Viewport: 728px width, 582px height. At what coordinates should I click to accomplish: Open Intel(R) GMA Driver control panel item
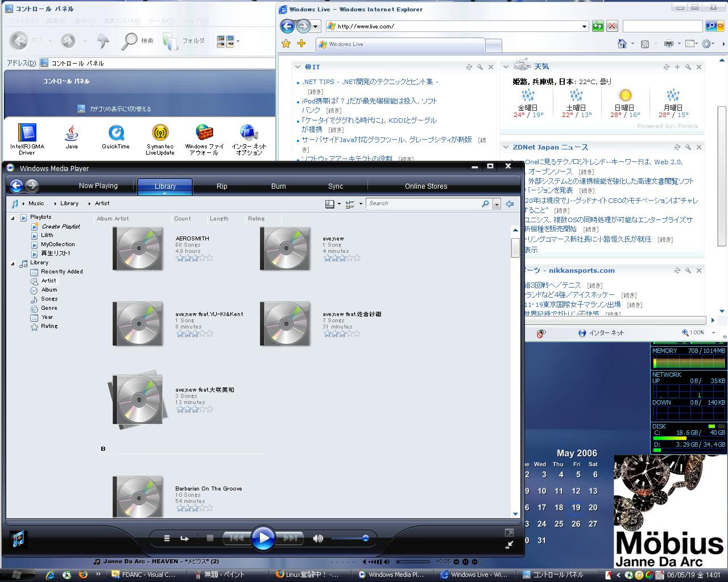(x=27, y=140)
